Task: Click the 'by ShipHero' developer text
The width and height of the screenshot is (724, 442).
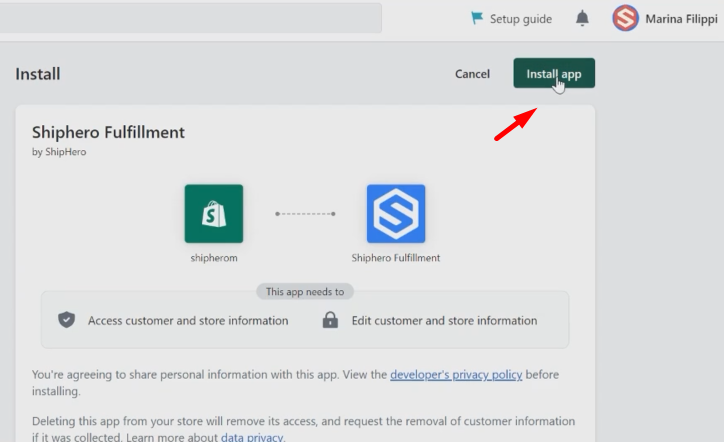Action: (x=59, y=152)
